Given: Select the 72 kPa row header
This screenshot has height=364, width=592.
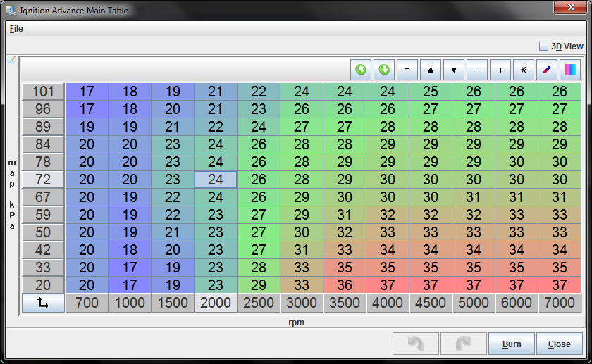Looking at the screenshot, I should [x=43, y=180].
